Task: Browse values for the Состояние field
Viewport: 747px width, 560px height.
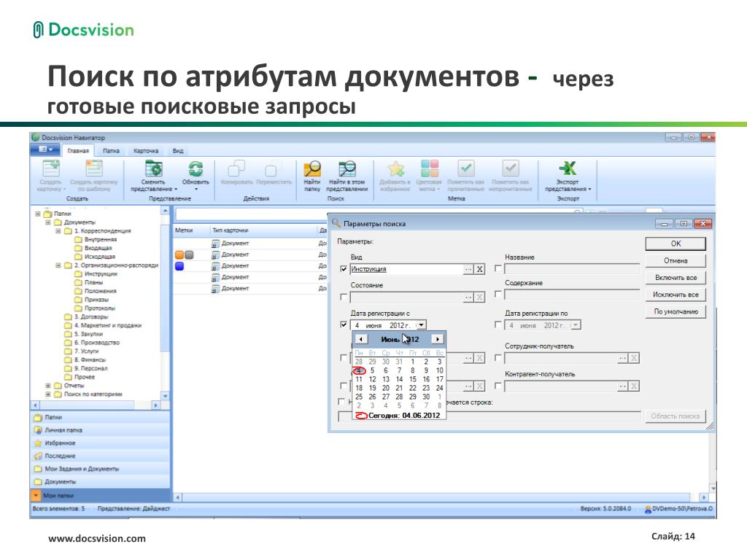Action: [x=468, y=297]
